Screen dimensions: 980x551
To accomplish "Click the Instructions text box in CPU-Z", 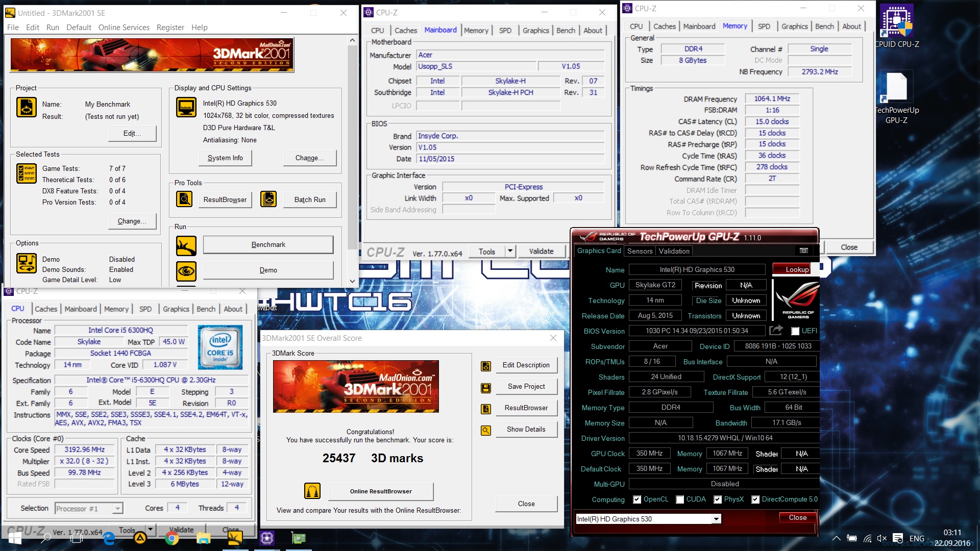I will [x=152, y=418].
